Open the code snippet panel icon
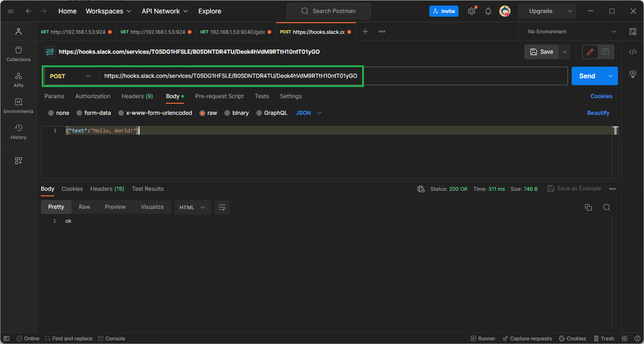This screenshot has width=644, height=344. 632,52
